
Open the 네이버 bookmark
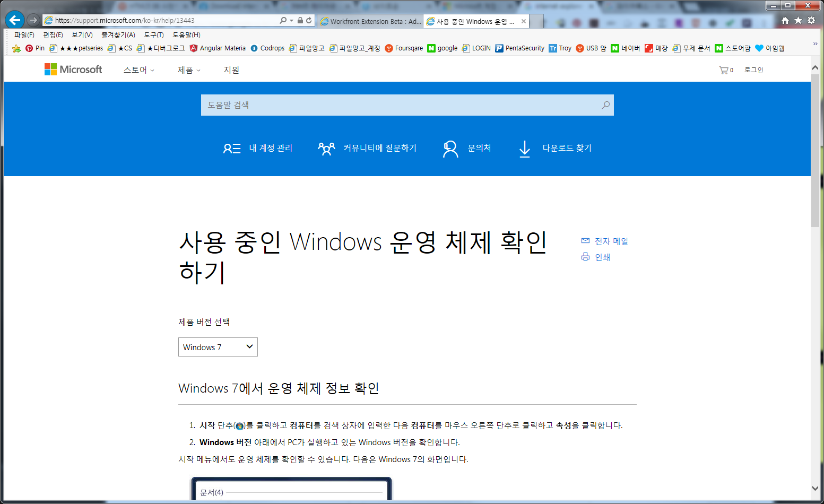tap(626, 48)
